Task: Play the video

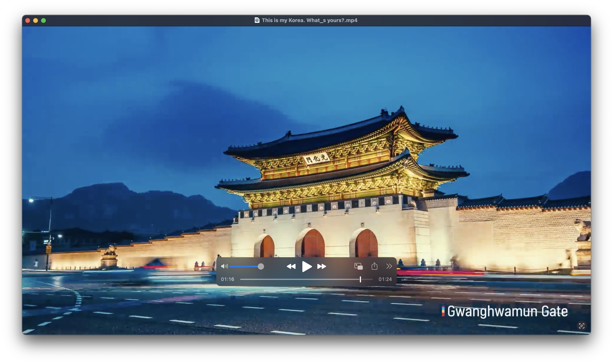Action: [x=307, y=266]
